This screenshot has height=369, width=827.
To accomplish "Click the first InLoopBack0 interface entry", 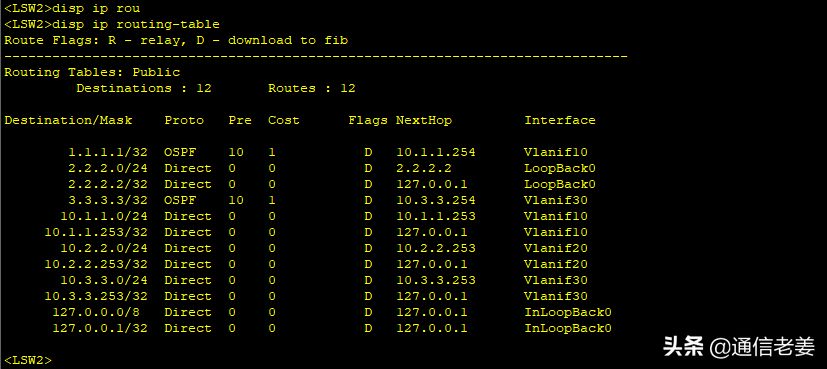I will click(568, 312).
